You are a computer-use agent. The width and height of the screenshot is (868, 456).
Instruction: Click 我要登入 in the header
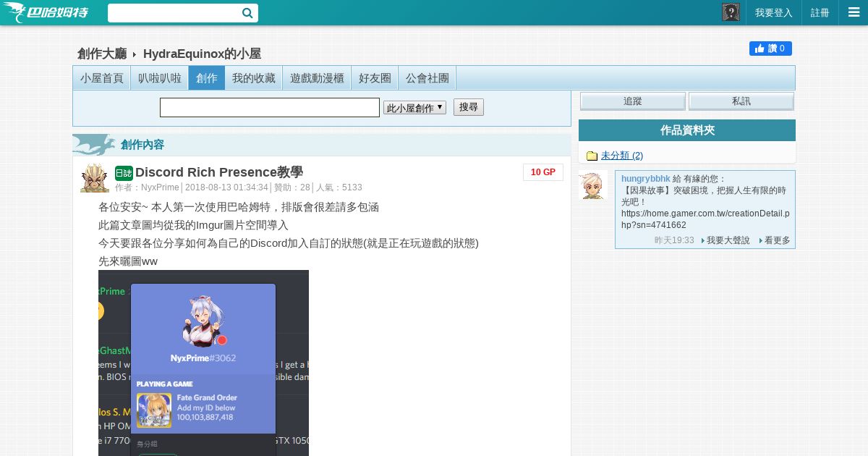click(x=774, y=13)
